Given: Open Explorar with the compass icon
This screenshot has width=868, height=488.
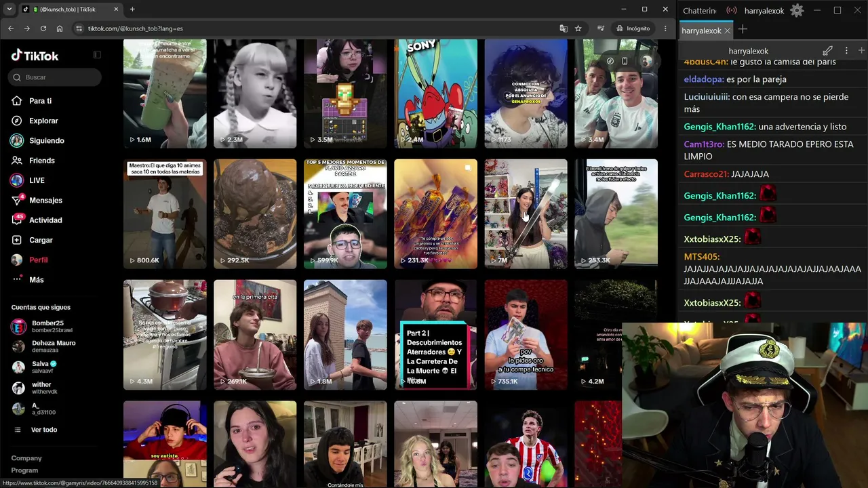Looking at the screenshot, I should click(x=43, y=121).
